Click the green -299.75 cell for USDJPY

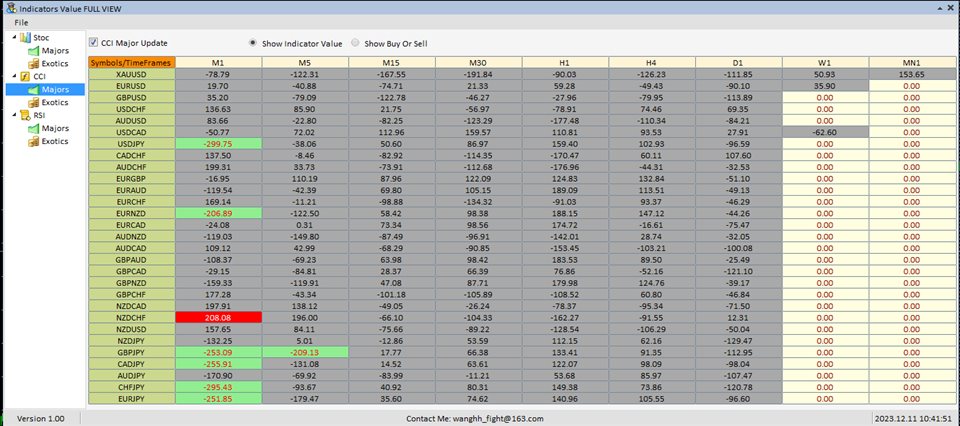point(219,143)
